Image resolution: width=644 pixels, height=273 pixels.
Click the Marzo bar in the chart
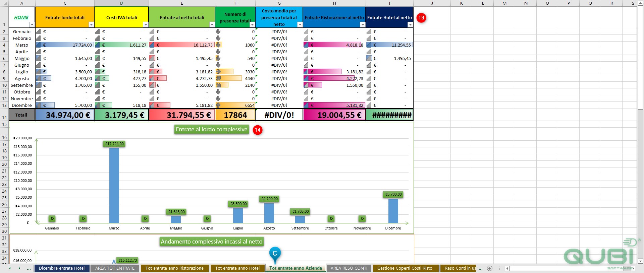point(114,186)
